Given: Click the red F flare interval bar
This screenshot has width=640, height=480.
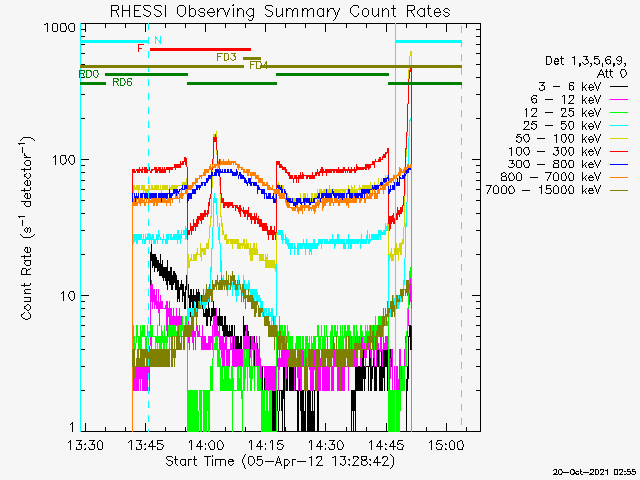Looking at the screenshot, I should click(200, 49).
